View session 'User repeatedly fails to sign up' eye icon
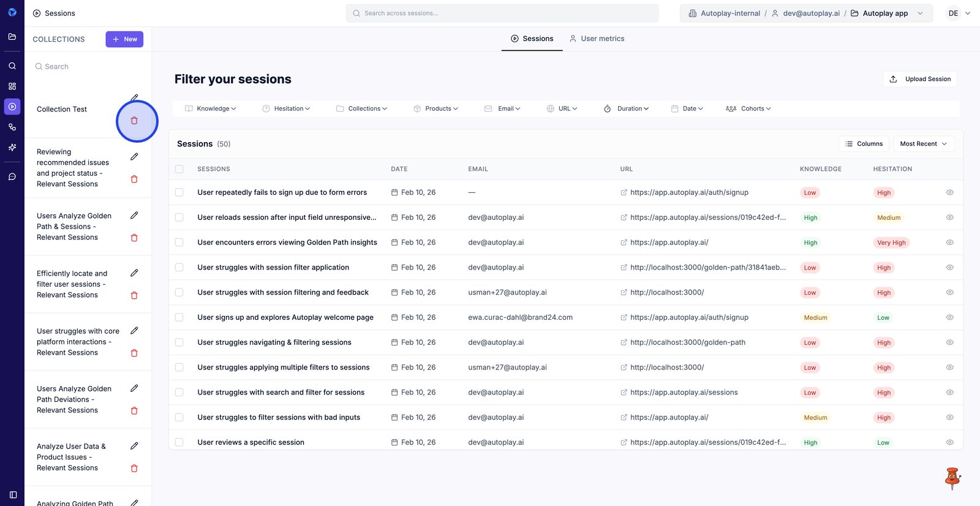 point(949,192)
